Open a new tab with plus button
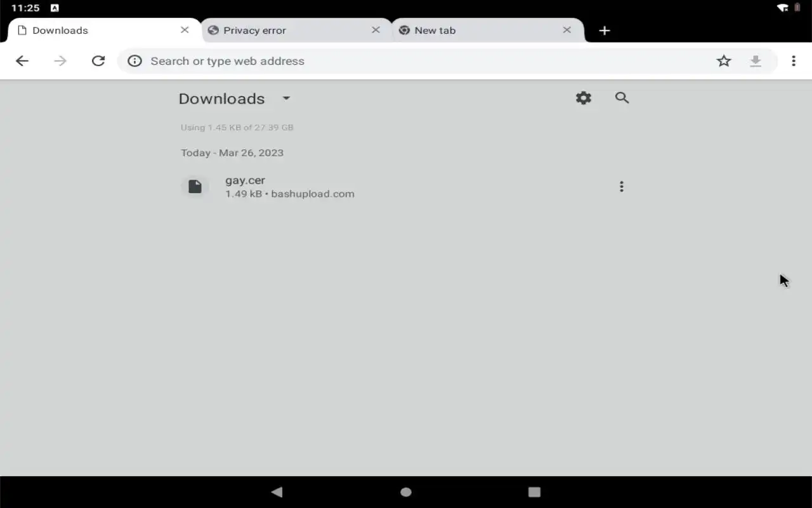Viewport: 812px width, 508px height. [605, 30]
